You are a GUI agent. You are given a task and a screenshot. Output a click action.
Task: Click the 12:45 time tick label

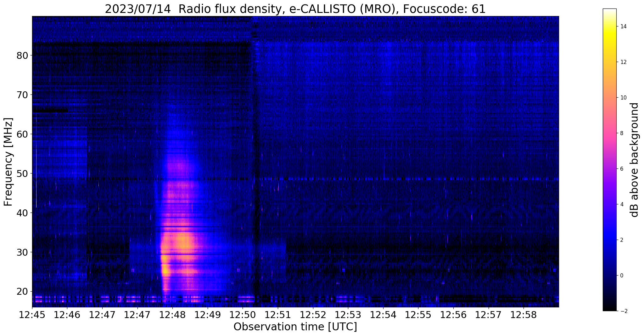pyautogui.click(x=32, y=315)
